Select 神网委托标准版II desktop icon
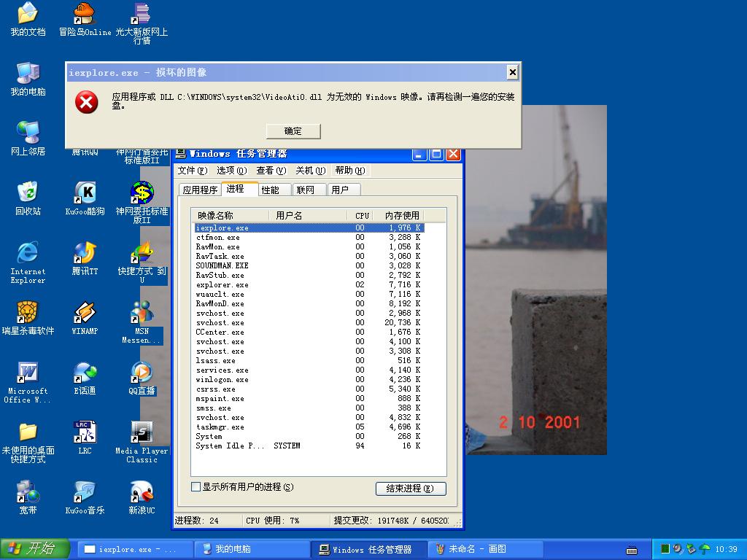 coord(142,203)
